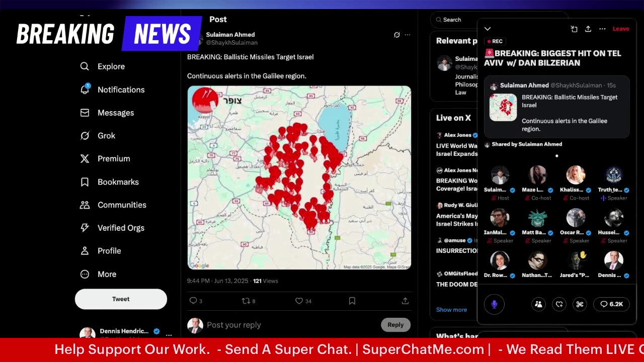Select the Explore menu label
The width and height of the screenshot is (644, 362).
pyautogui.click(x=111, y=66)
